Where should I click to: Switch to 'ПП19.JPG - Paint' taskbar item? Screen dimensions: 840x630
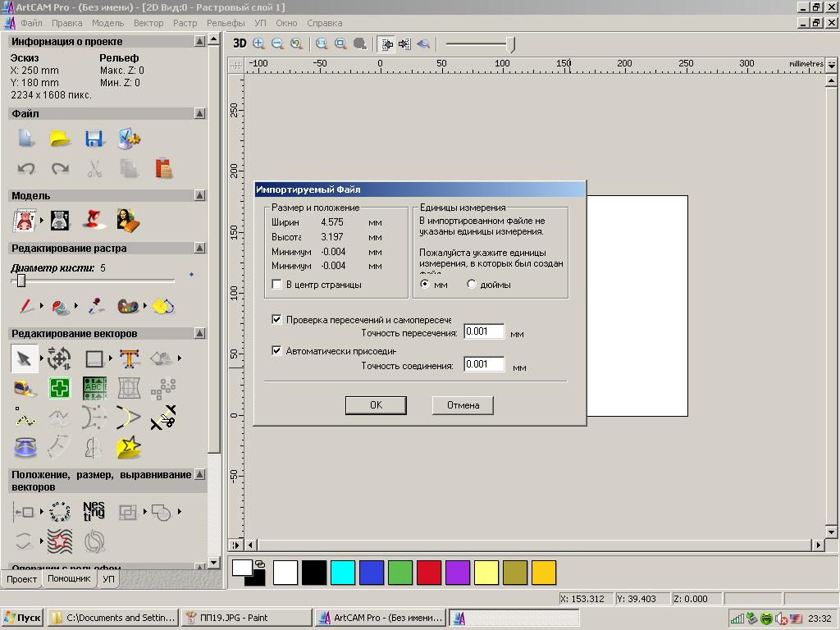click(x=246, y=618)
